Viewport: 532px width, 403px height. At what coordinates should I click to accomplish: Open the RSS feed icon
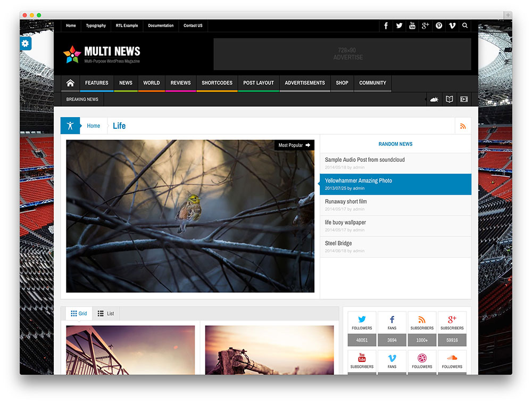463,126
